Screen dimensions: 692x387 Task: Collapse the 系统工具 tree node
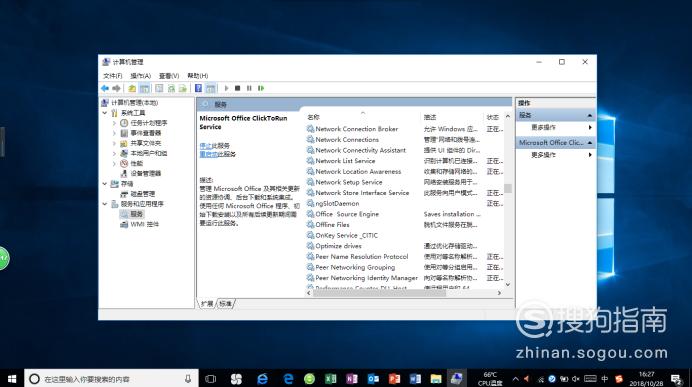[x=105, y=113]
